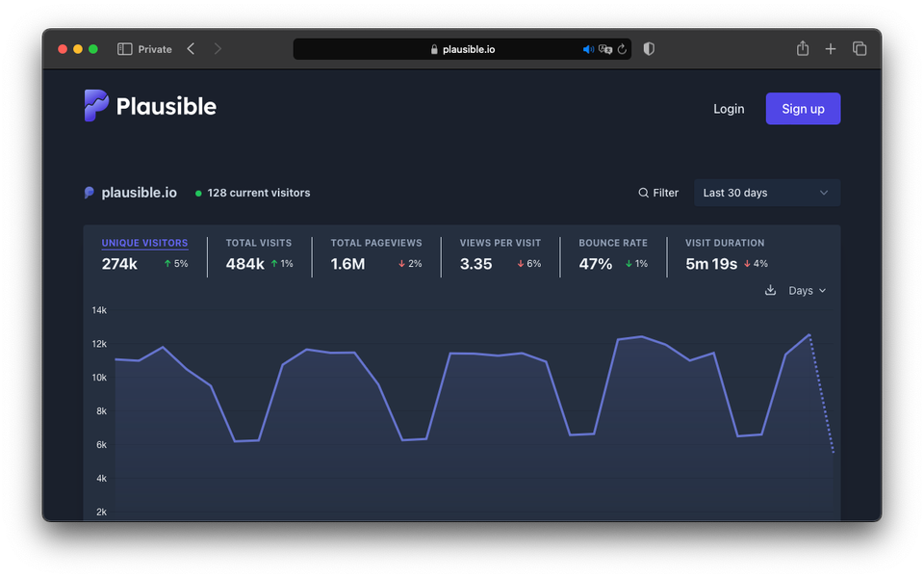924x578 pixels.
Task: Select the Bounce Rate metric tab
Action: [613, 254]
